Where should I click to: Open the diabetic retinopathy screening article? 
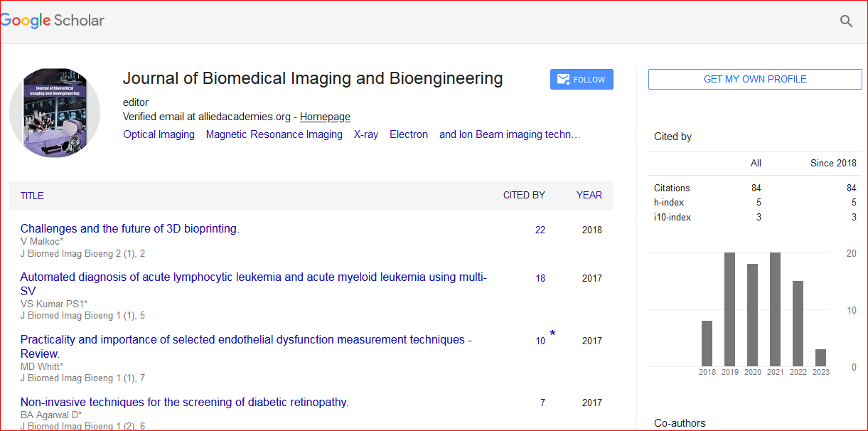pos(184,402)
